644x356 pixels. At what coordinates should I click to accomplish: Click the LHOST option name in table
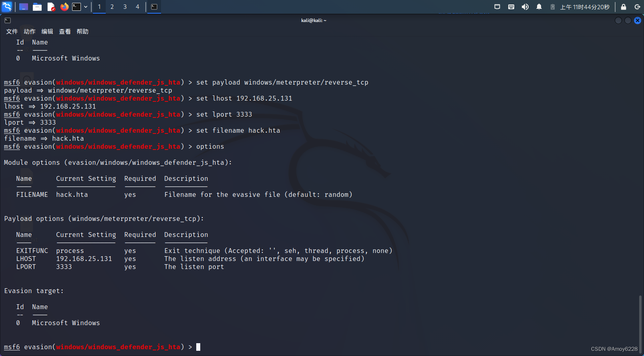(26, 259)
